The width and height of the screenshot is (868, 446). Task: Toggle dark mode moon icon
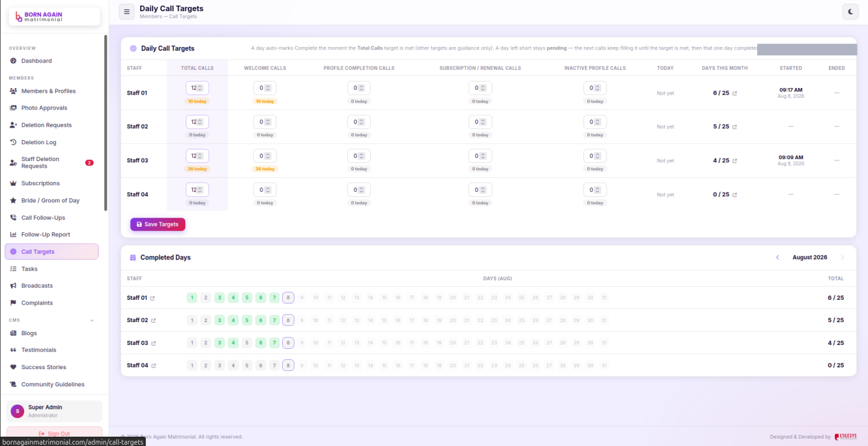(x=851, y=11)
